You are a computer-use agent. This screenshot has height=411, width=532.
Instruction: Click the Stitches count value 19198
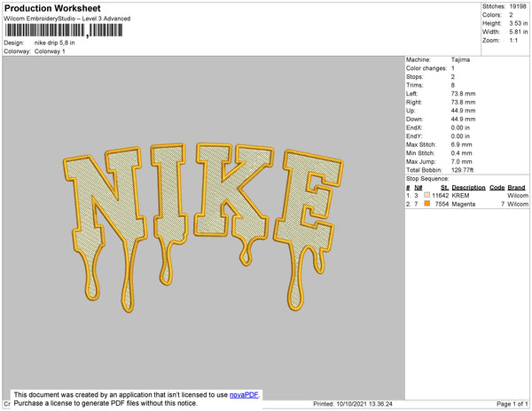516,5
